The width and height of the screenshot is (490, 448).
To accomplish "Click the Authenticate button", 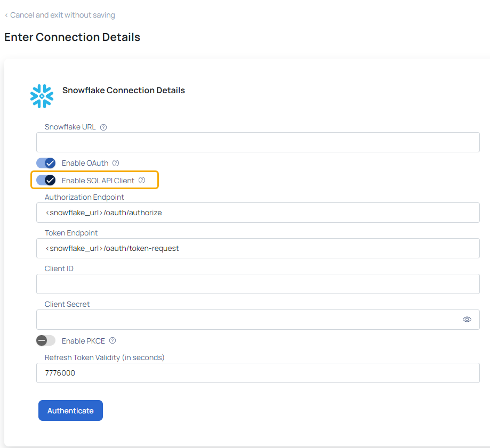I will click(x=70, y=411).
